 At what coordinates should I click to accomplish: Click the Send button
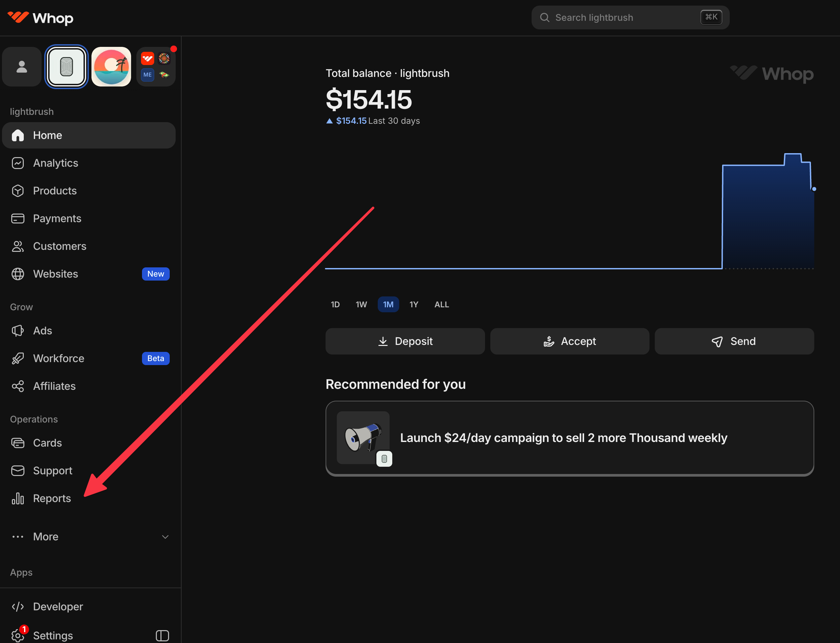[x=734, y=341]
